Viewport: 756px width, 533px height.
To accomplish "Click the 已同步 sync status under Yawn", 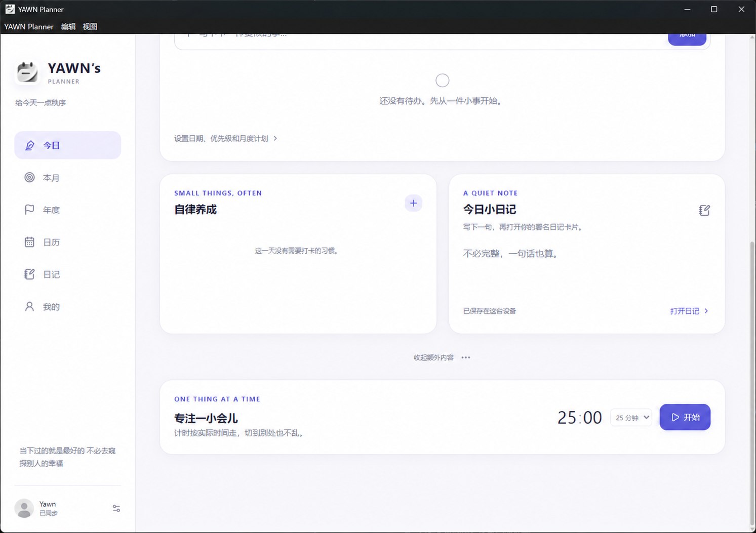I will tap(49, 513).
